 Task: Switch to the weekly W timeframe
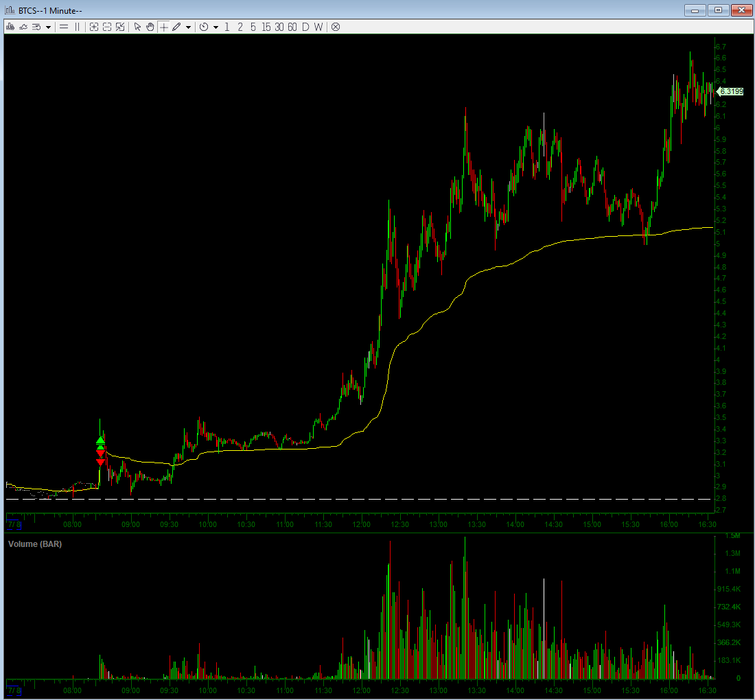318,27
